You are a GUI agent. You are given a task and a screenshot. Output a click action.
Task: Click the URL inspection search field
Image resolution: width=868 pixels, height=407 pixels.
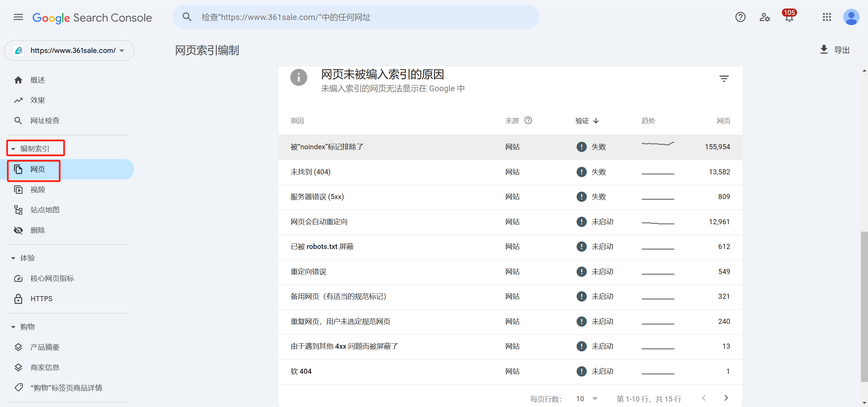(x=356, y=17)
